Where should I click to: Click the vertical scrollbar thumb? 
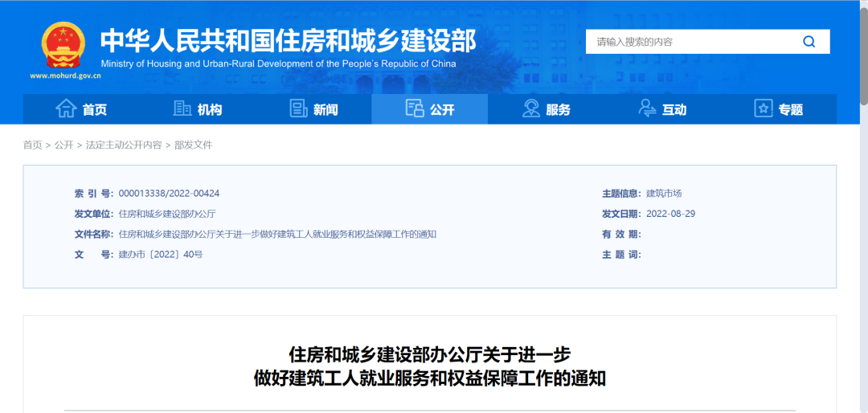(863, 55)
